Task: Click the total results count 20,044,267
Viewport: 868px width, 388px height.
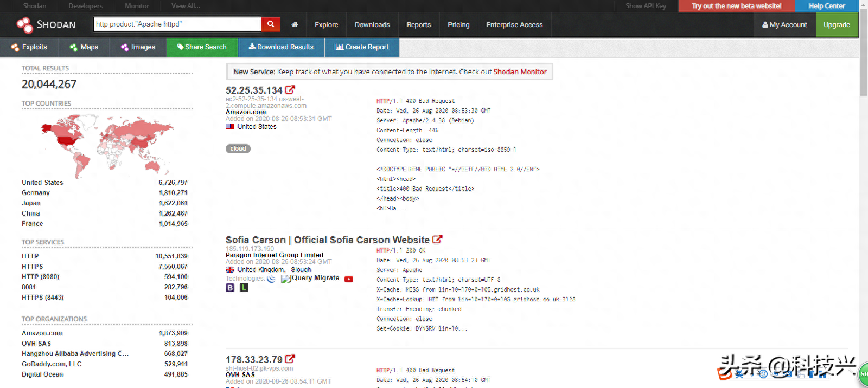Action: tap(49, 84)
